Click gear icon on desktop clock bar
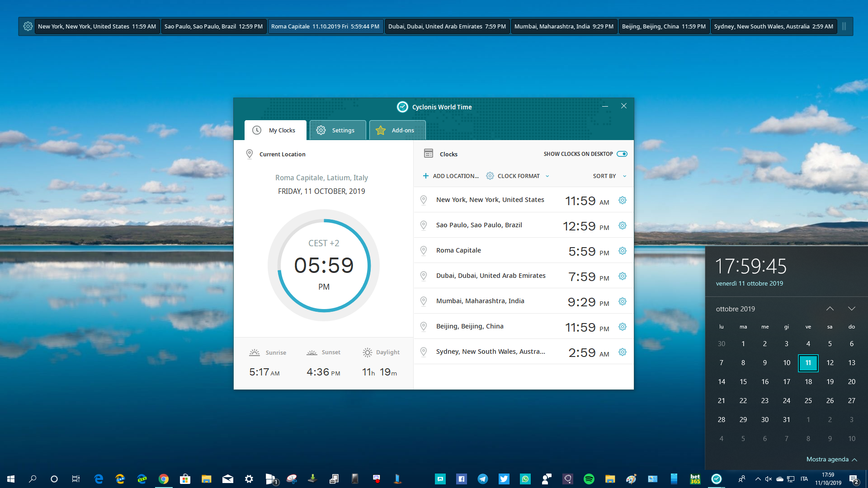 pos(28,26)
